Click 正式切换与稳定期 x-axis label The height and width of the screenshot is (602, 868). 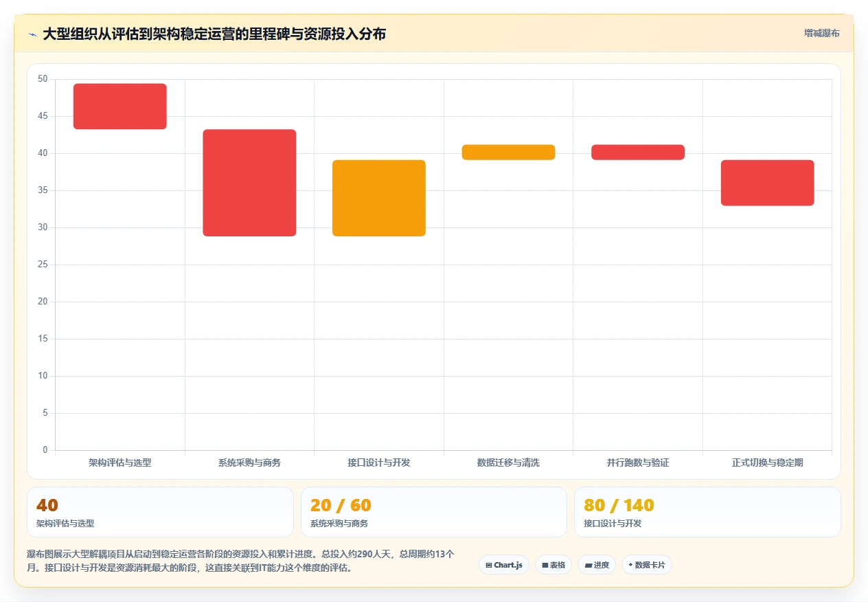tap(767, 462)
